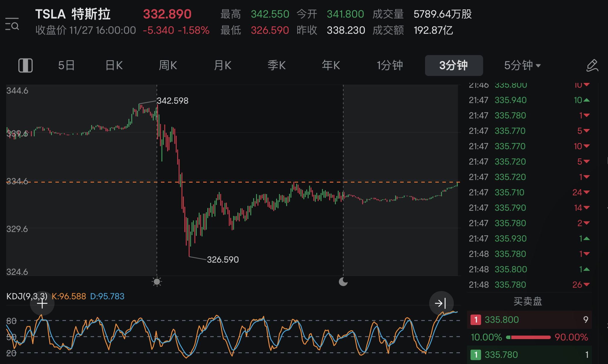Click the -5.340 price change

pyautogui.click(x=159, y=30)
